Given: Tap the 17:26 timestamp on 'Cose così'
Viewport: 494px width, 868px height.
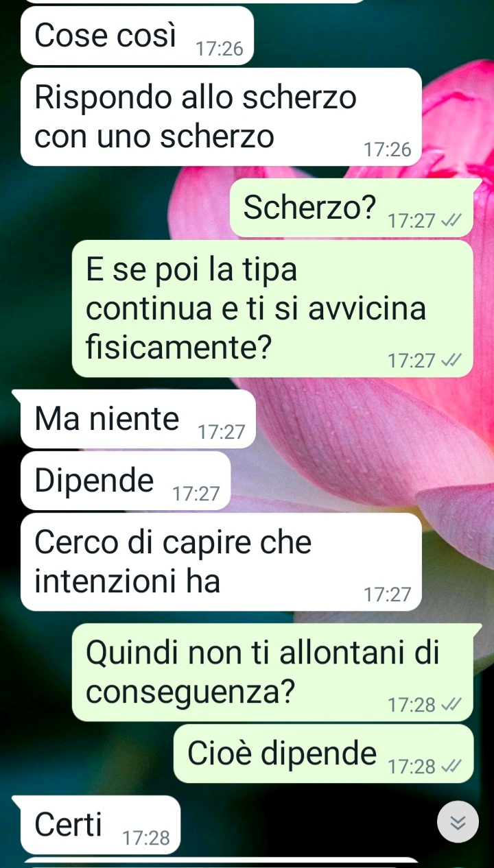Looking at the screenshot, I should coord(220,49).
